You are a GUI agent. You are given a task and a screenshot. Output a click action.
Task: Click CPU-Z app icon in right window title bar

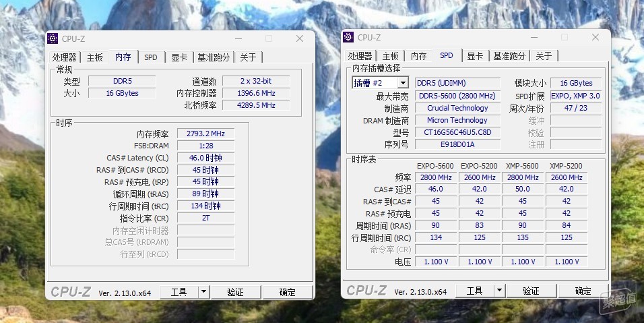click(x=348, y=37)
